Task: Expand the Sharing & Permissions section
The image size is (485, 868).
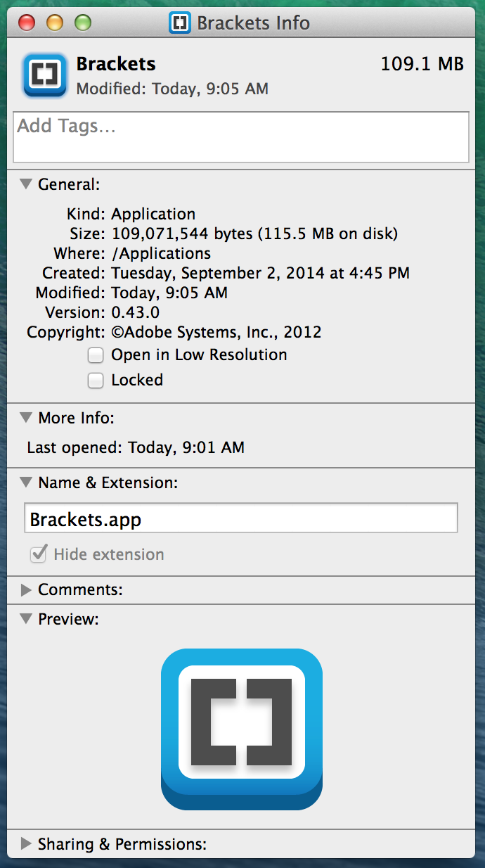Action: (26, 843)
